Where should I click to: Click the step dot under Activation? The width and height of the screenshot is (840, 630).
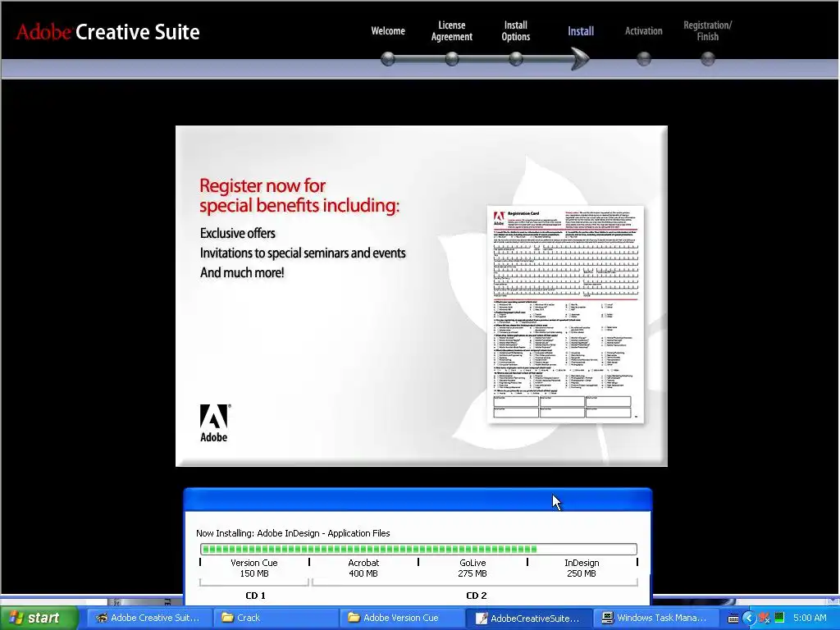643,59
